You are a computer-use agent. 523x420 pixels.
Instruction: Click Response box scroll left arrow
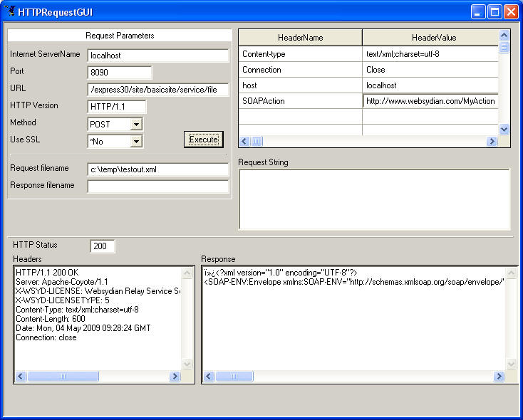point(209,377)
